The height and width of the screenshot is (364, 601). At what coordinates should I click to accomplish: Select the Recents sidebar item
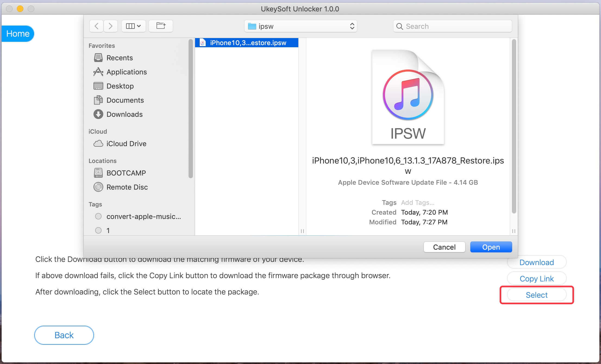tap(119, 58)
